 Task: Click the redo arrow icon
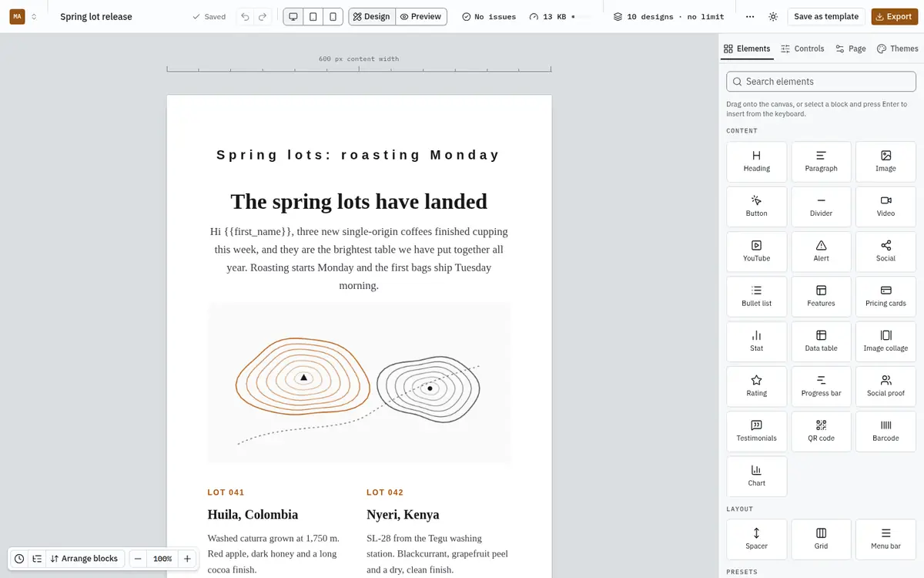coord(263,16)
